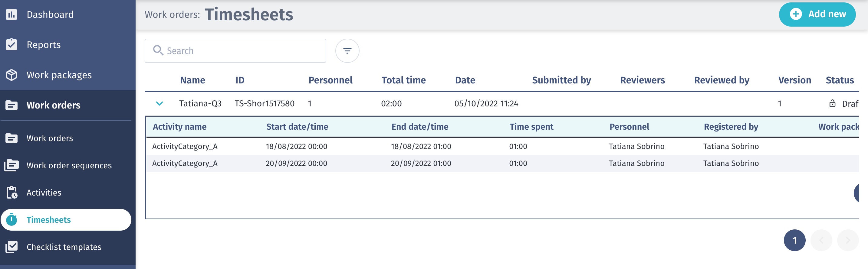Click the Personnel header in activities sub-table
Screen dimensions: 868x269
point(629,127)
